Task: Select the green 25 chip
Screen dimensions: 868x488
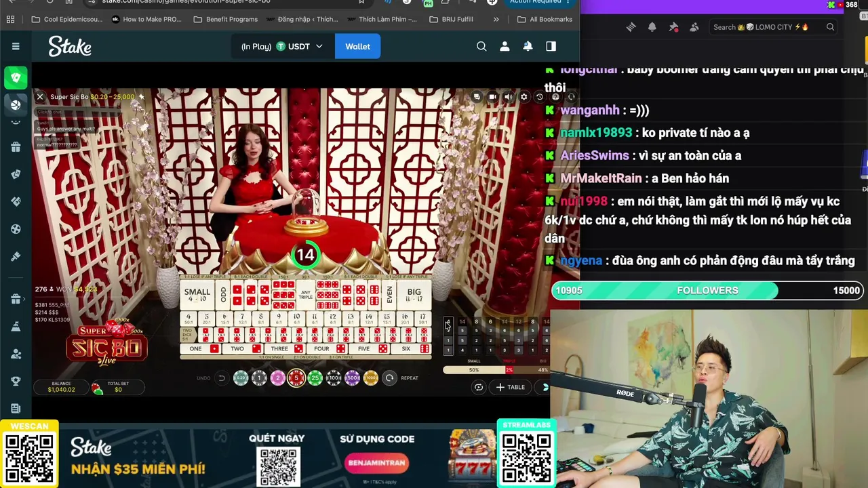Action: (x=315, y=378)
